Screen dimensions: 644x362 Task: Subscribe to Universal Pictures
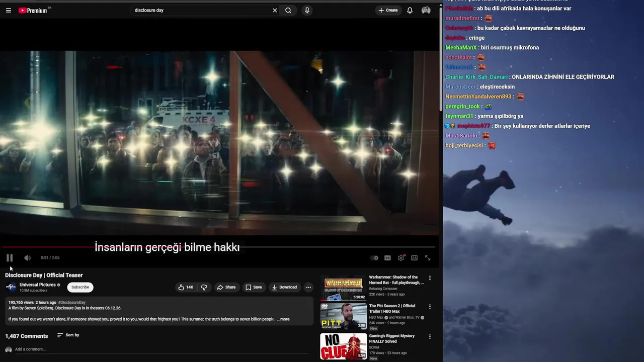tap(80, 287)
